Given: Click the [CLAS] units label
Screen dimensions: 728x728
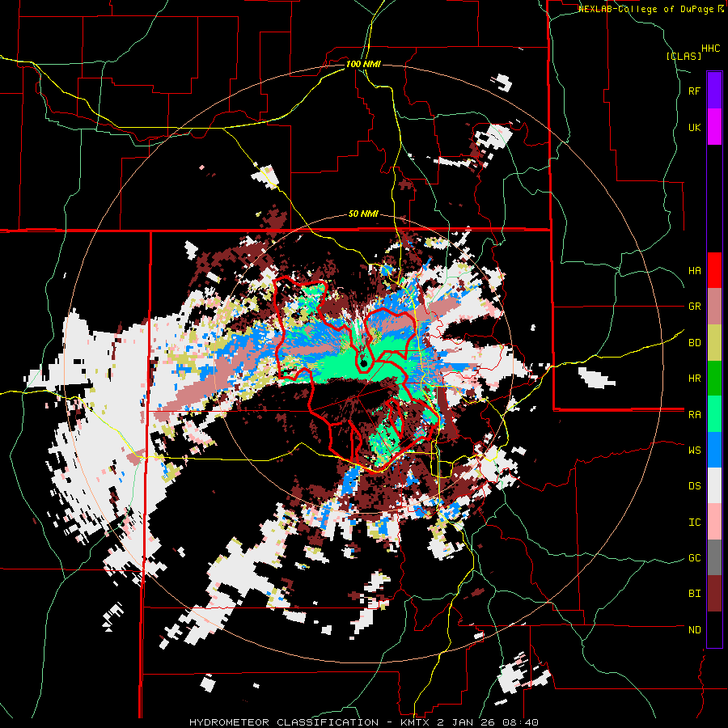Looking at the screenshot, I should coord(684,57).
